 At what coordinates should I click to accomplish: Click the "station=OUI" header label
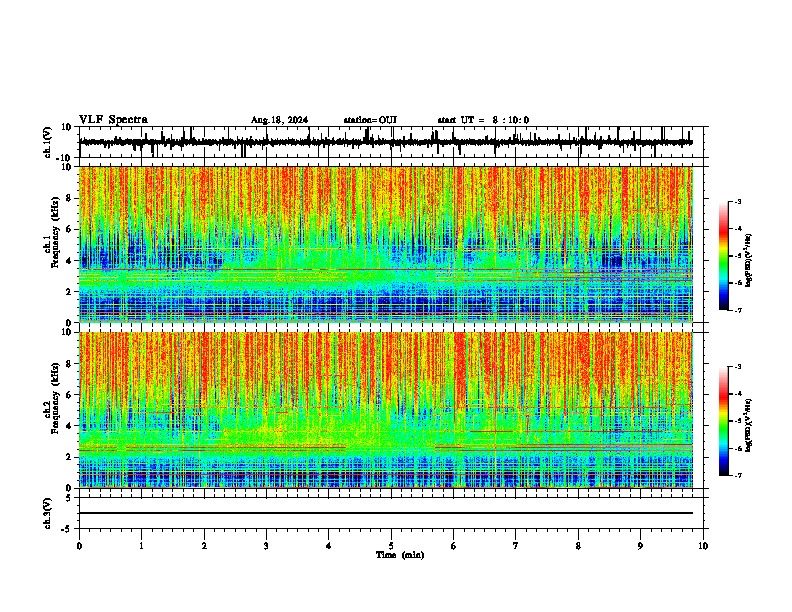(x=370, y=120)
